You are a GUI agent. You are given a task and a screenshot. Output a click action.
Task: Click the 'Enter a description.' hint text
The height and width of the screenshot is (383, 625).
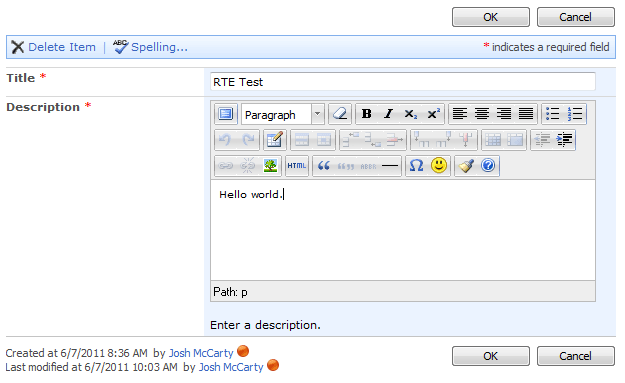point(265,325)
